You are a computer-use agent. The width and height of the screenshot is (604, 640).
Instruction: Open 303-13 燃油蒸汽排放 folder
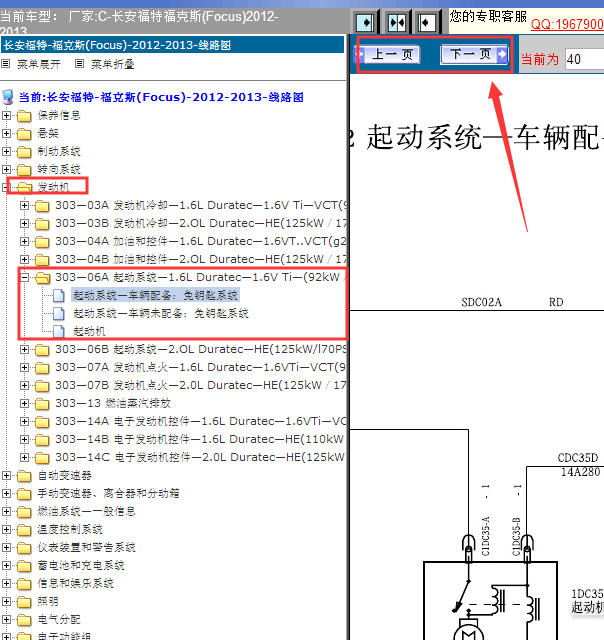coord(113,403)
